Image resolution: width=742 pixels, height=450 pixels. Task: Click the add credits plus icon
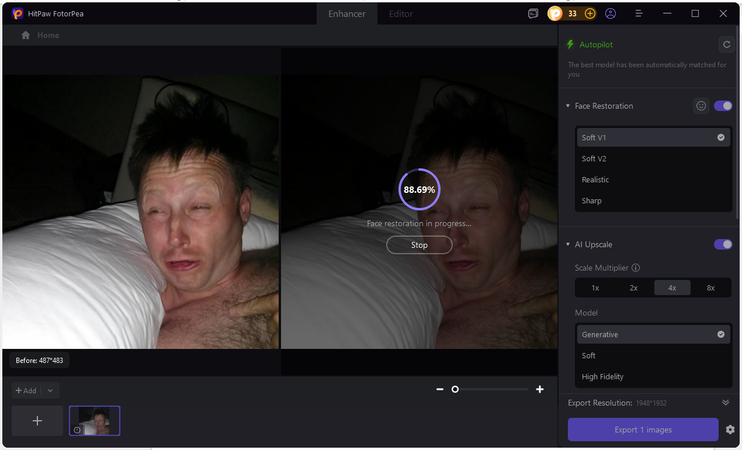[590, 14]
